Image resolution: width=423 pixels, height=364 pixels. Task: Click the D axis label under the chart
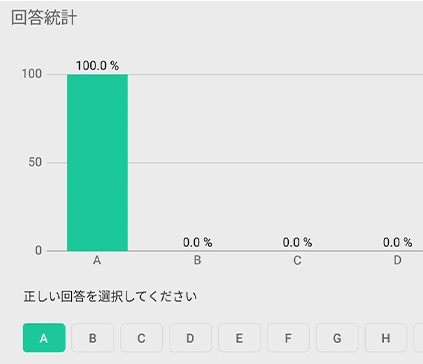pyautogui.click(x=397, y=260)
